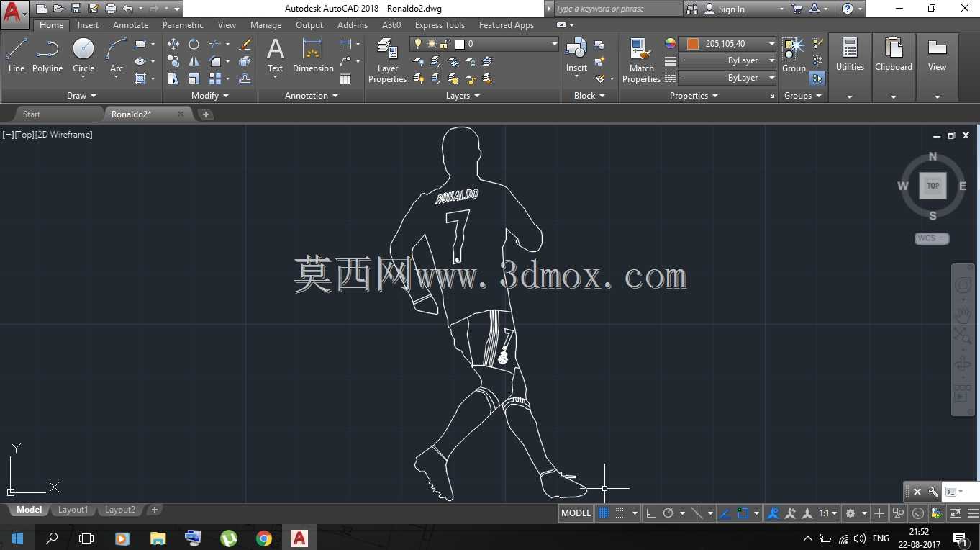Open Layer Properties manager

coord(388,61)
